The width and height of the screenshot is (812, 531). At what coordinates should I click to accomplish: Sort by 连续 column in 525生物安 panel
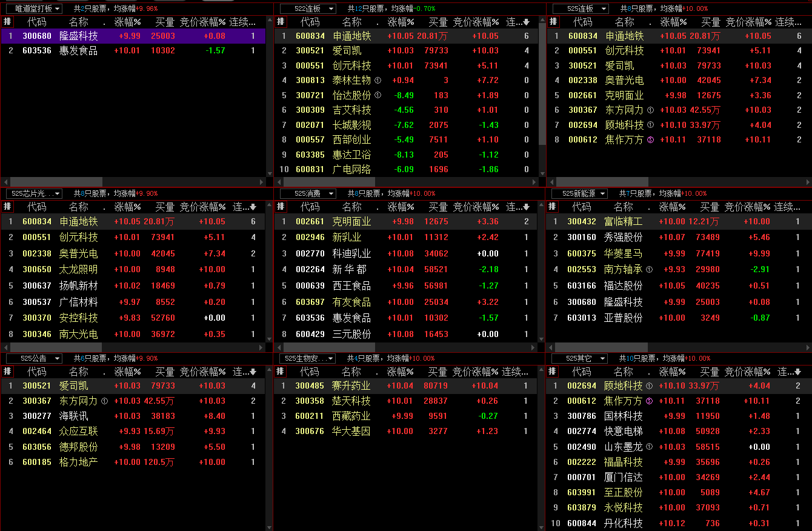tap(516, 371)
